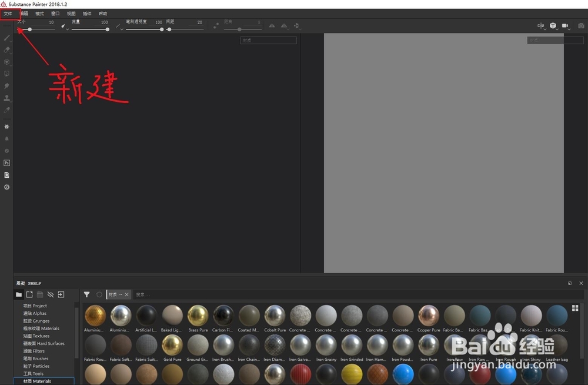Select the Iron Pure material thumbnail

[428, 344]
